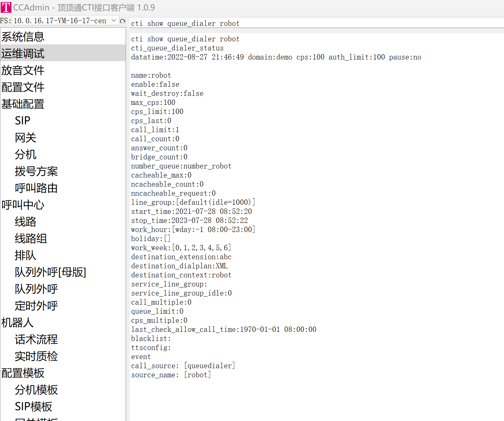Open 网关 settings
This screenshot has height=421, width=504.
26,138
